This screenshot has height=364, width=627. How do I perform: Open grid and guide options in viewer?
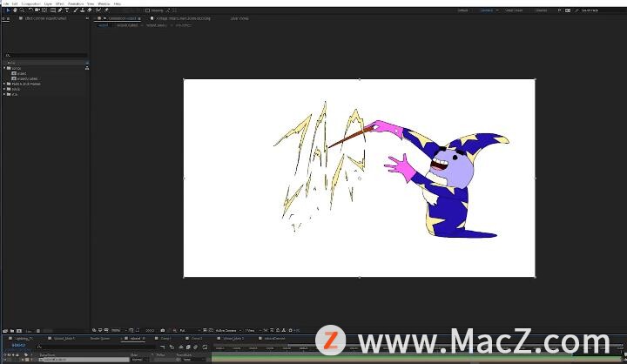click(131, 330)
